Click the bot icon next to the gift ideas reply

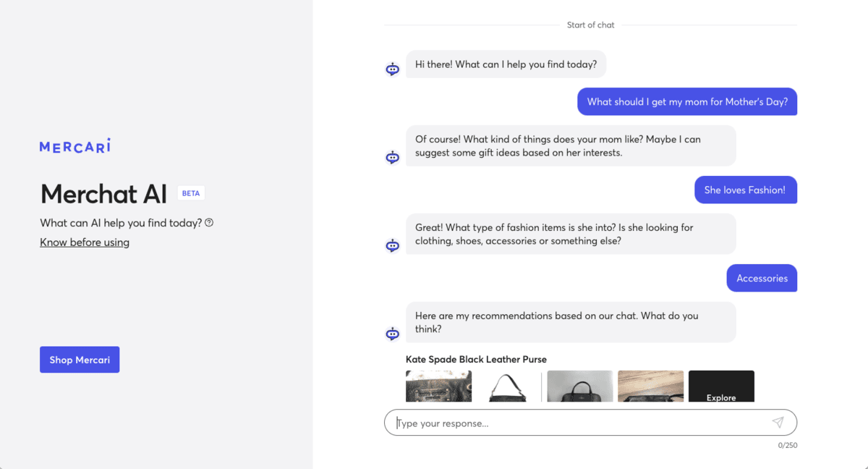(392, 157)
